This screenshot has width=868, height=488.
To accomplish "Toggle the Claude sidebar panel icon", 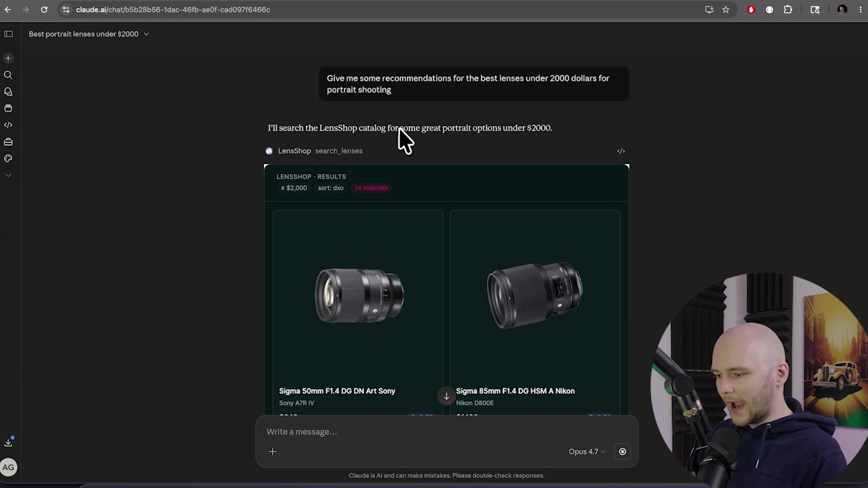I will point(8,34).
